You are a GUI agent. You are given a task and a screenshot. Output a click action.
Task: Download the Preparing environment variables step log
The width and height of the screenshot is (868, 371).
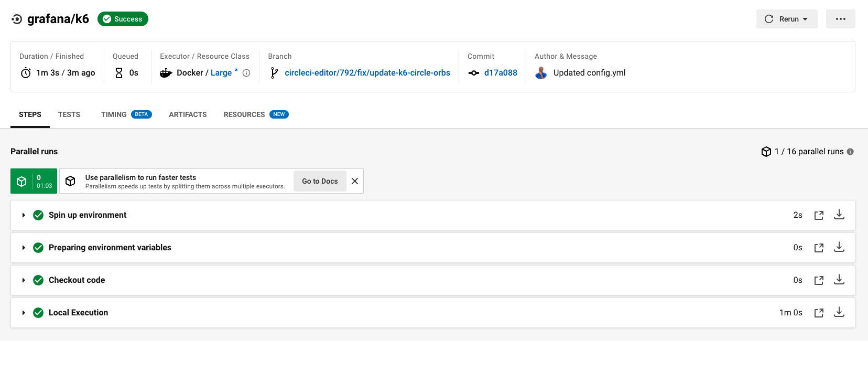click(x=839, y=247)
